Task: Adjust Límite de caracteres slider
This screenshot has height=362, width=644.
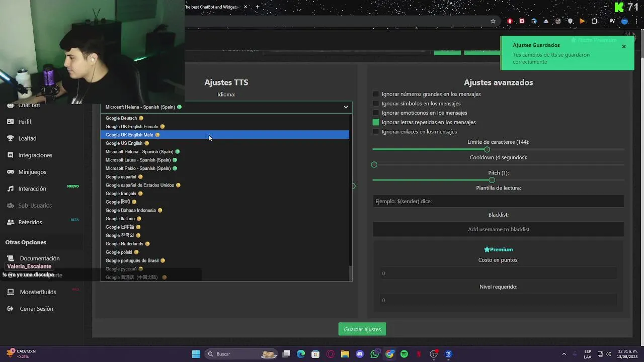Action: (x=487, y=149)
